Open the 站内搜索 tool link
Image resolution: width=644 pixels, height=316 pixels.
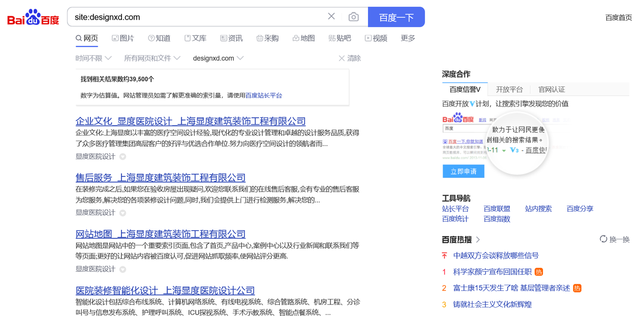coord(538,209)
